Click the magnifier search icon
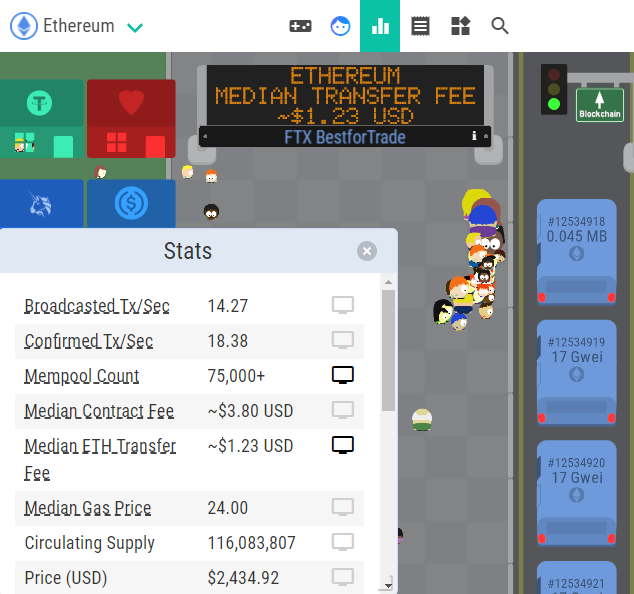 [x=500, y=26]
